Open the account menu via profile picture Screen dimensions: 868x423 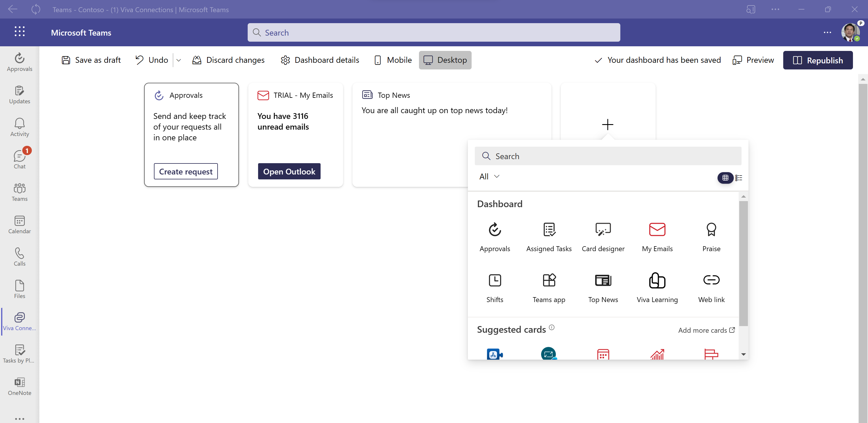click(850, 32)
